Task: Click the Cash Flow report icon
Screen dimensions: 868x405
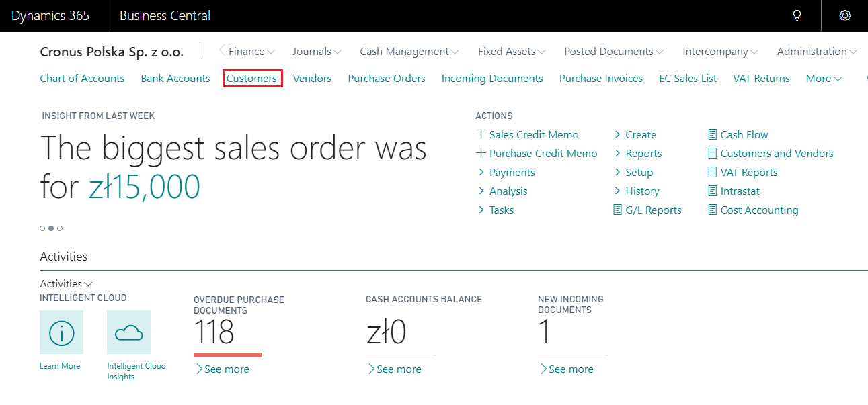Action: (713, 134)
